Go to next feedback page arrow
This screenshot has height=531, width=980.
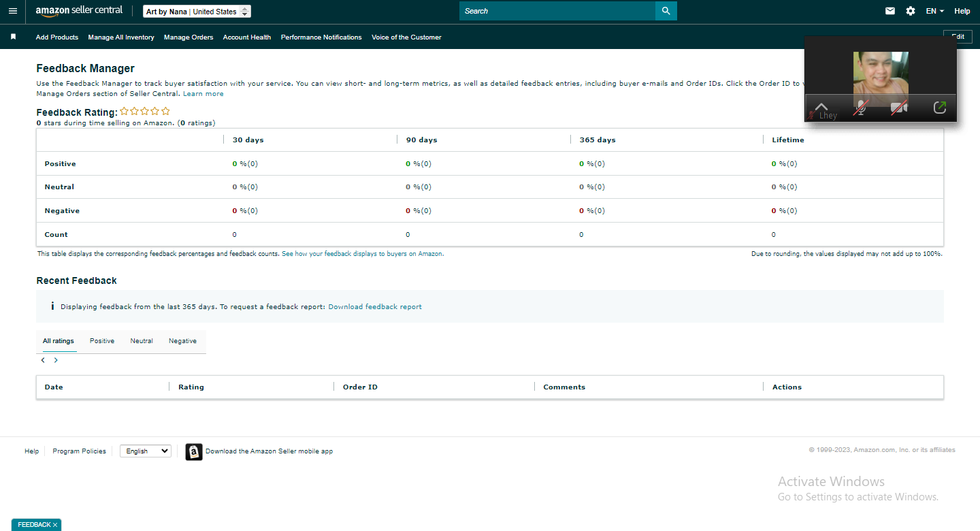[x=56, y=360]
